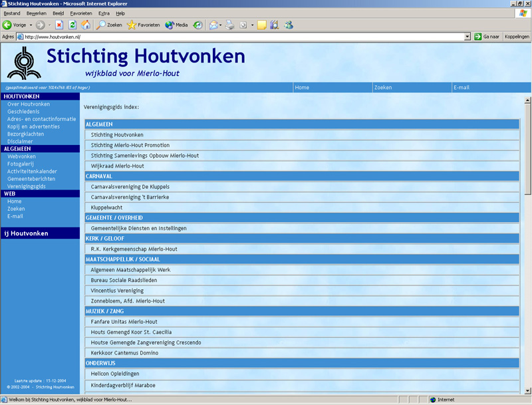Click the address bar URL field
Image resolution: width=532 pixels, height=405 pixels.
point(243,37)
